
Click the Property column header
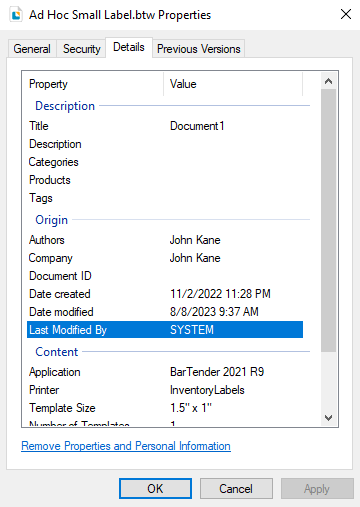coord(93,84)
